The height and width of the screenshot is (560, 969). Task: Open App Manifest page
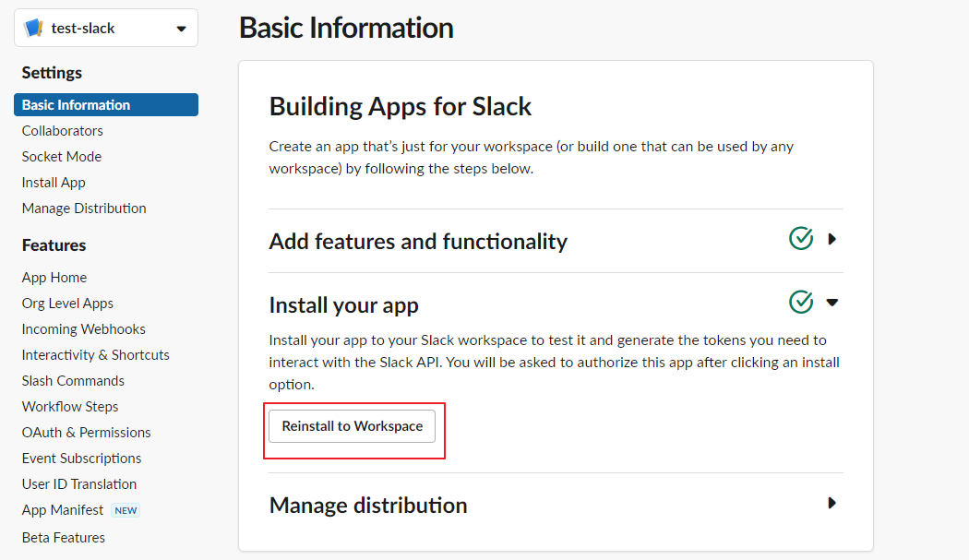pos(63,510)
